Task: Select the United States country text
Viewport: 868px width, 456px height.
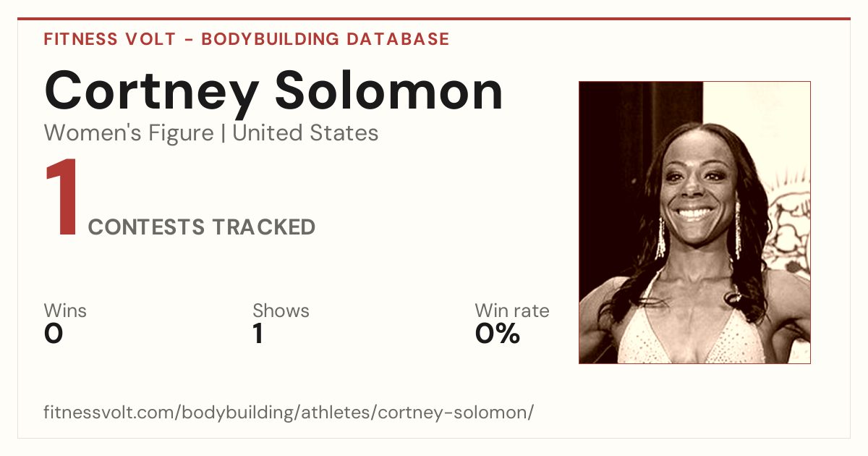Action: tap(305, 133)
